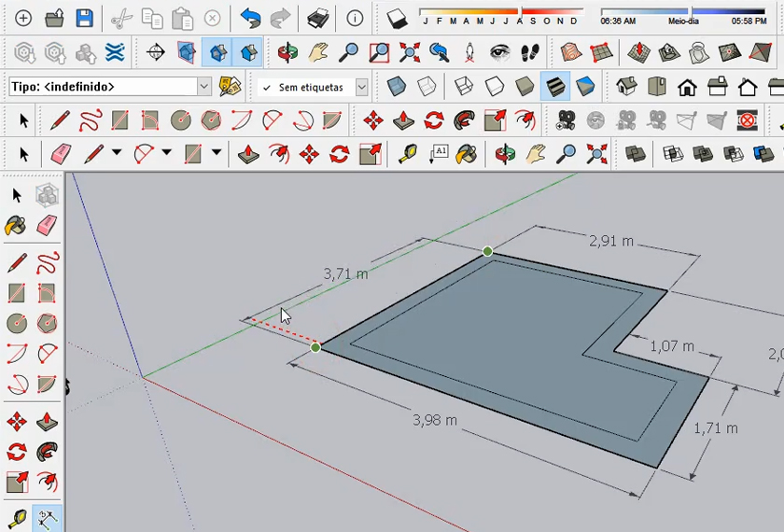Click the Model Info button
Image resolution: width=784 pixels, height=532 pixels.
pos(355,18)
